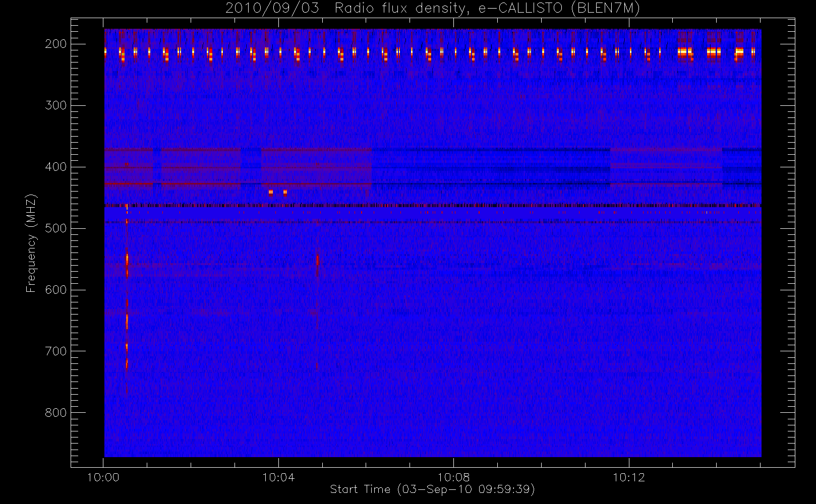The height and width of the screenshot is (504, 816).
Task: Click the 400 frequency tick label
Action: coord(56,167)
